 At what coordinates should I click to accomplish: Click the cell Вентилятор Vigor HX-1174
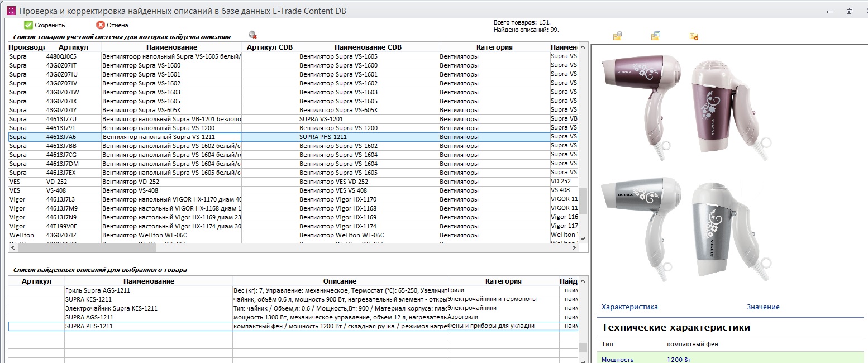368,226
